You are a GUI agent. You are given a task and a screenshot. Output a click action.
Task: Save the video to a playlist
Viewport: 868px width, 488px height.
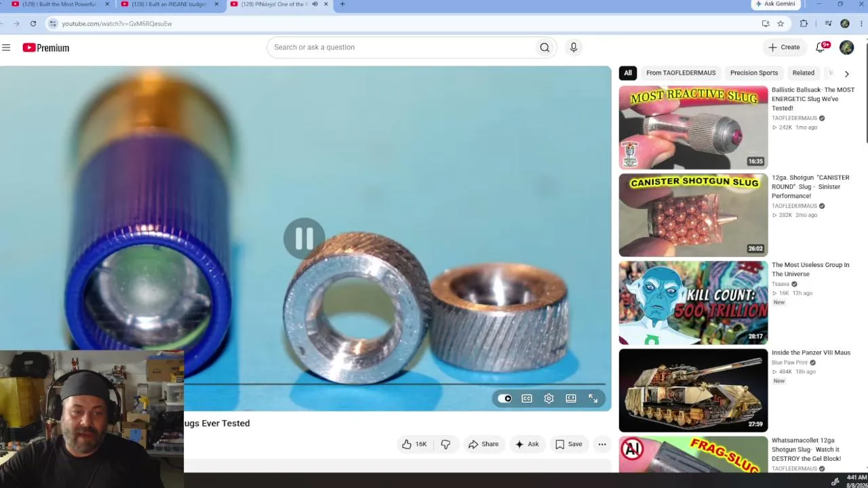point(569,444)
